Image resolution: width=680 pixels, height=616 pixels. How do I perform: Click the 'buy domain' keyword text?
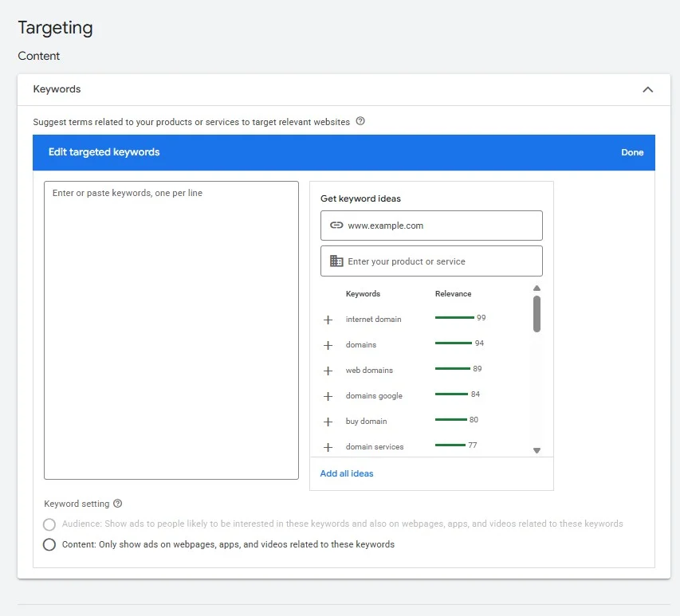click(366, 422)
